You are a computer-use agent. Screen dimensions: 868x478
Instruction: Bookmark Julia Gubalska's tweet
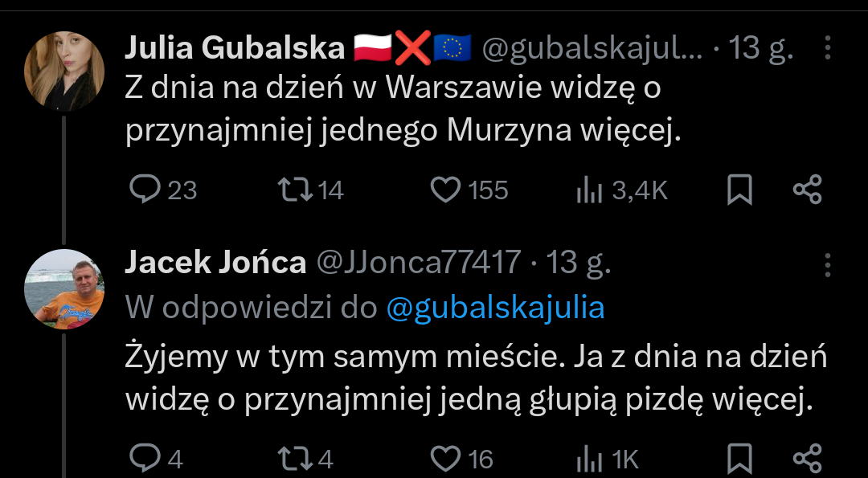(739, 190)
